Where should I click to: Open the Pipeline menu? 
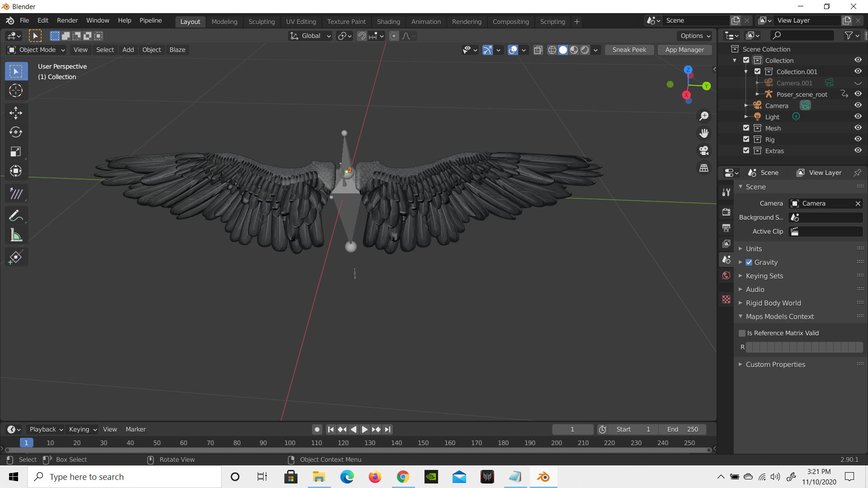pos(151,20)
